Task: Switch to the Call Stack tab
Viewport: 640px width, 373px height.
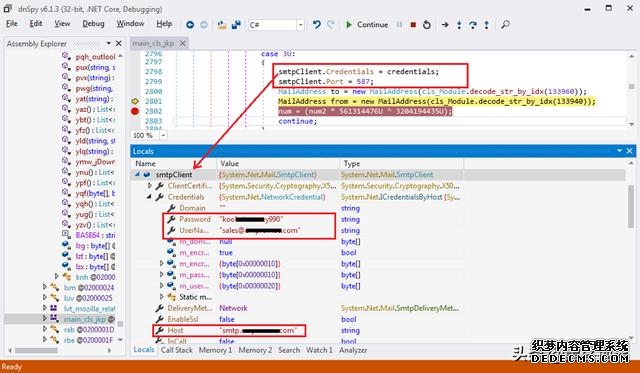Action: coord(176,350)
